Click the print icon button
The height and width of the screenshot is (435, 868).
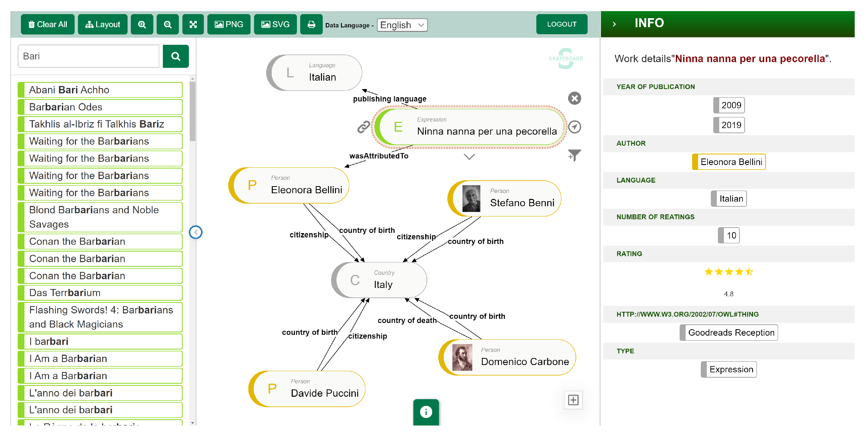click(x=311, y=24)
